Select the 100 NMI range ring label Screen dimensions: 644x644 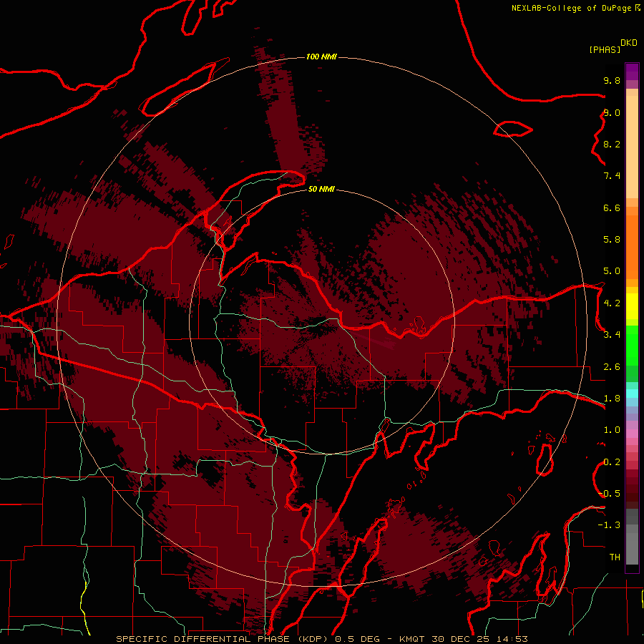[321, 57]
